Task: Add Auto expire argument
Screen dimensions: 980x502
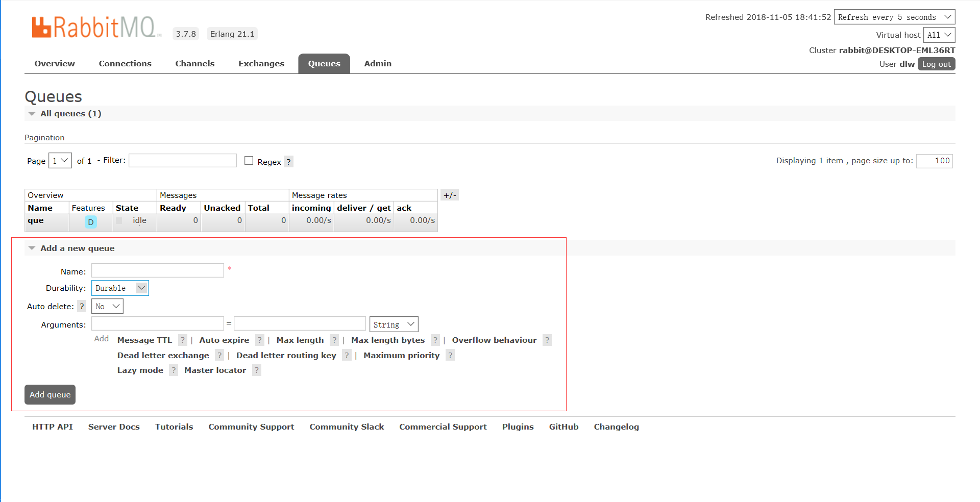Action: pos(224,340)
